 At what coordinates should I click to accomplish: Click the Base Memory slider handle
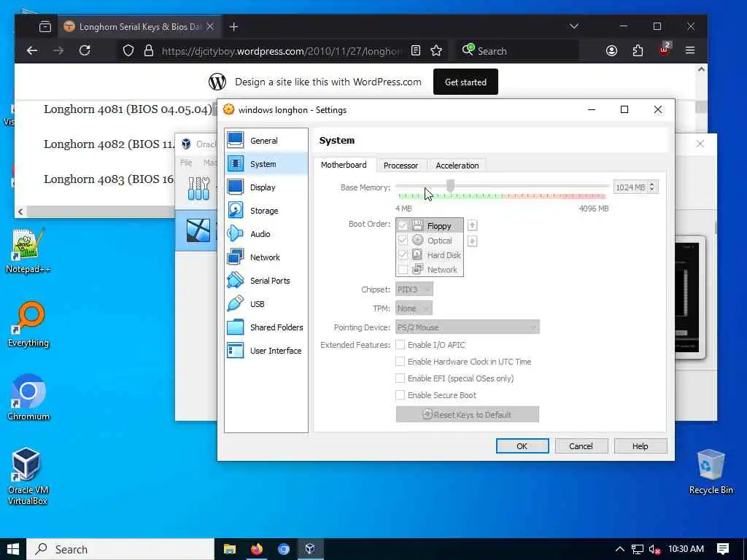click(x=450, y=186)
